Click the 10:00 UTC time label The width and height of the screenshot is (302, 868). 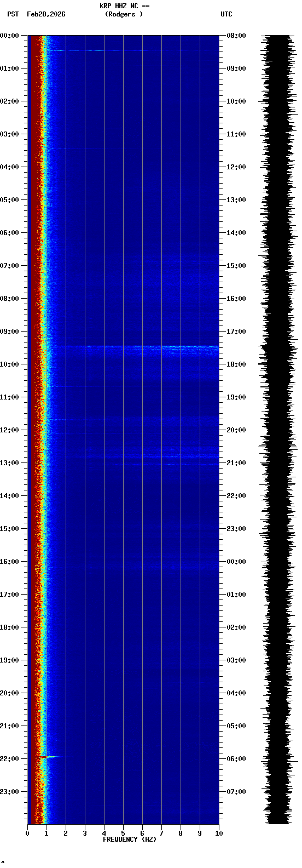(x=236, y=101)
